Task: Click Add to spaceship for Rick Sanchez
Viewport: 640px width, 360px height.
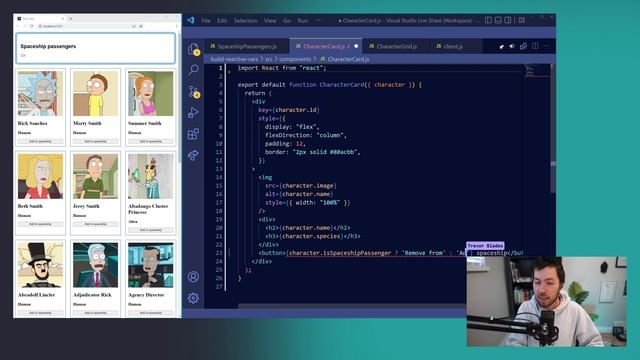Action: pyautogui.click(x=40, y=141)
